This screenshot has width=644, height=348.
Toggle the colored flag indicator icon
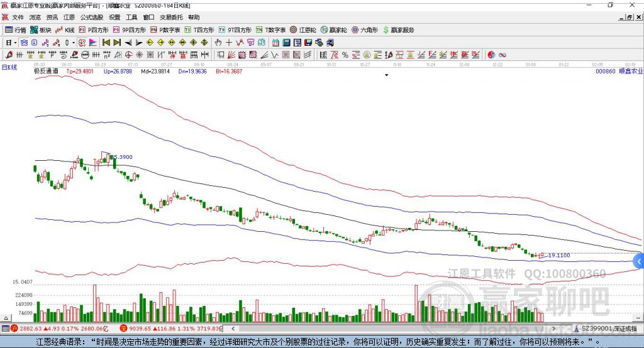tap(93, 43)
